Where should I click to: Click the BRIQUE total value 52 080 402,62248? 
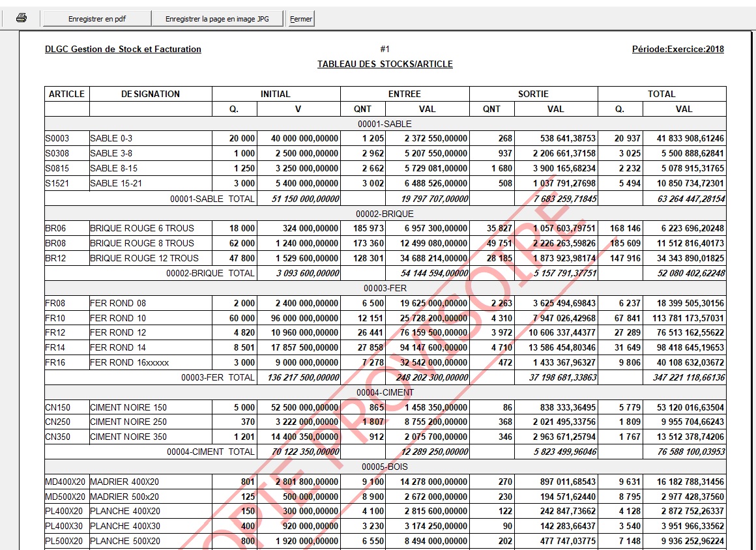click(x=691, y=273)
